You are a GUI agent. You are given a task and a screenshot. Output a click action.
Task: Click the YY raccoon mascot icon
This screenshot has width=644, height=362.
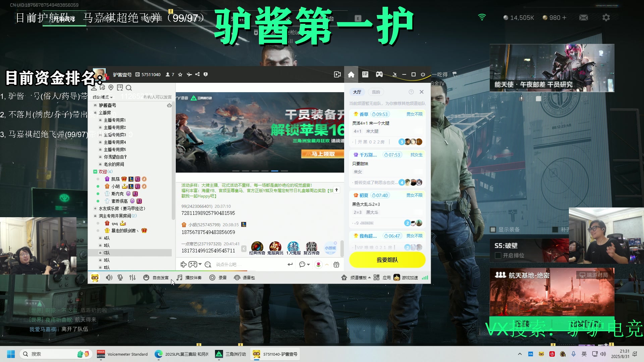point(95,278)
